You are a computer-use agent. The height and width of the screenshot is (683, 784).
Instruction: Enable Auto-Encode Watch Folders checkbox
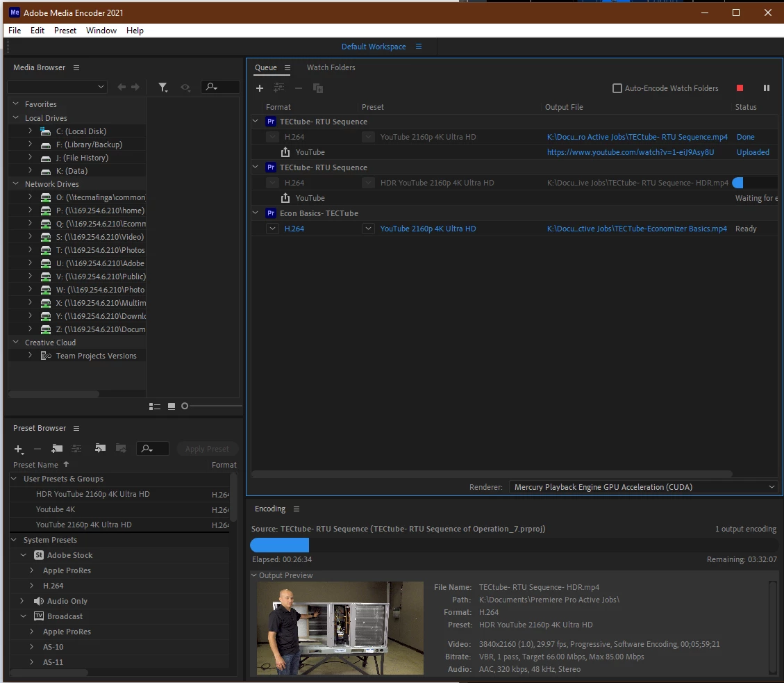click(x=617, y=88)
